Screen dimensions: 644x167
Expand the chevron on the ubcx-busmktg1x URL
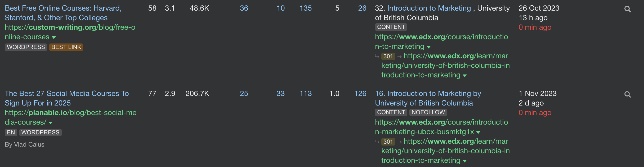tap(478, 132)
